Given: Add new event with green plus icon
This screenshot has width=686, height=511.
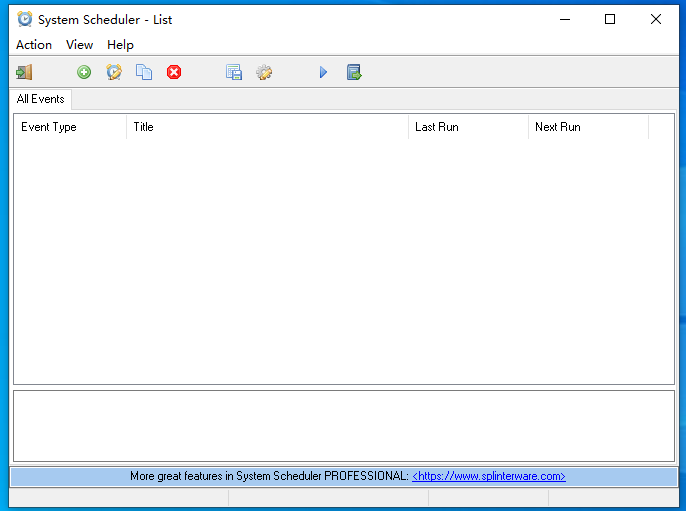Looking at the screenshot, I should (84, 72).
